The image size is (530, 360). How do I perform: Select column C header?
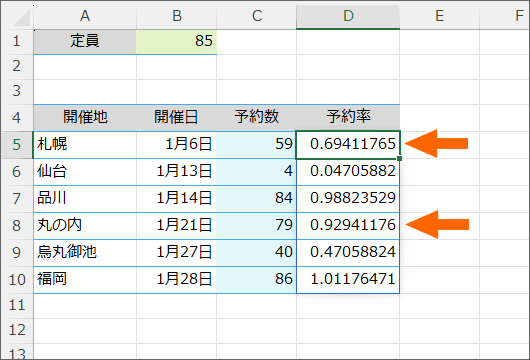(257, 17)
